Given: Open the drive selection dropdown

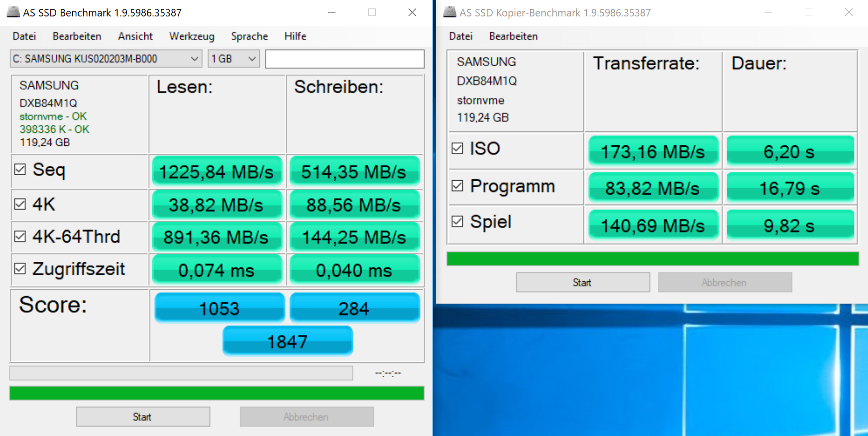Looking at the screenshot, I should (106, 59).
